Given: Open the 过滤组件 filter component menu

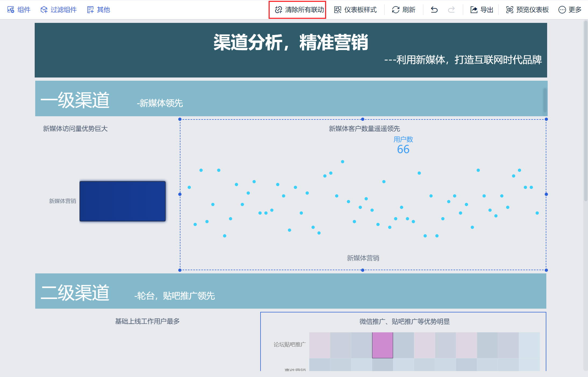Looking at the screenshot, I should 59,10.
